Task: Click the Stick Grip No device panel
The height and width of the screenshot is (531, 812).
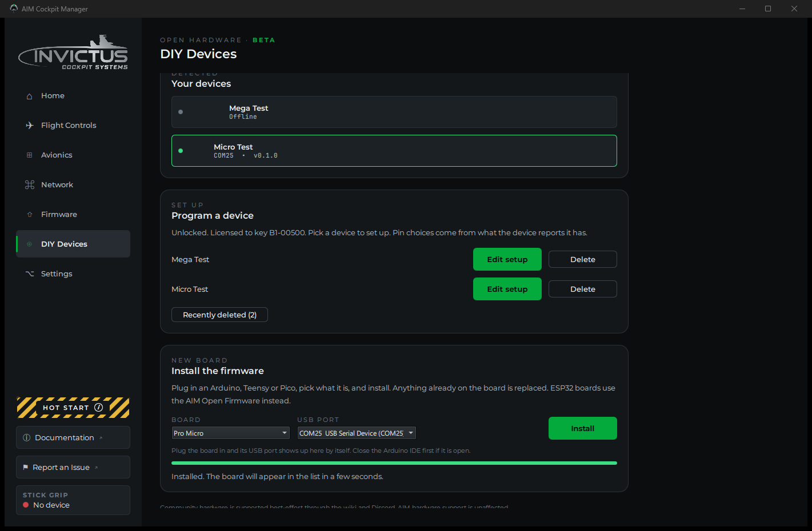Action: tap(73, 500)
